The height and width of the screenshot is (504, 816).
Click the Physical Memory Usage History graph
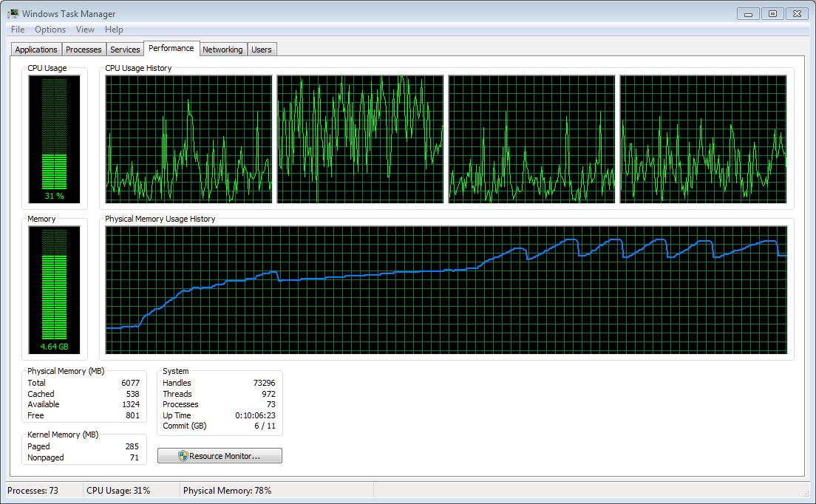coord(446,290)
